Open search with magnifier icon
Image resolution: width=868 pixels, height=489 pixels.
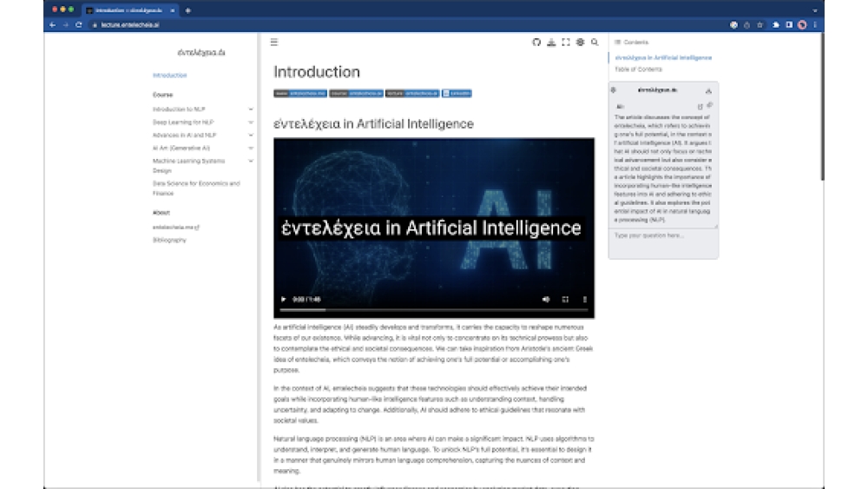tap(595, 42)
